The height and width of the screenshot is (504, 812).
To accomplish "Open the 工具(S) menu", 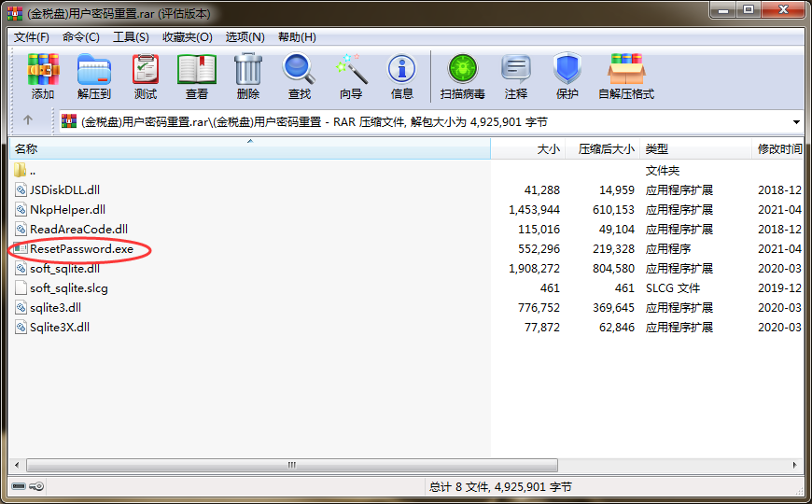I will [x=131, y=37].
